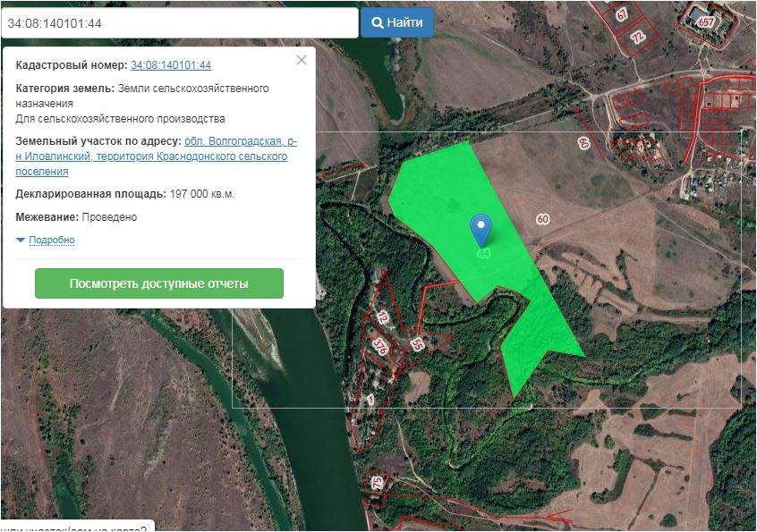Click parcel label 12 on map
This screenshot has height=532, width=757.
(382, 317)
